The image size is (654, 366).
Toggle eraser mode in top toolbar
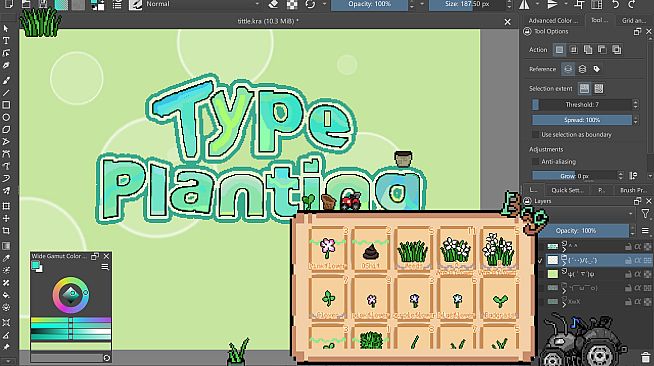(273, 4)
